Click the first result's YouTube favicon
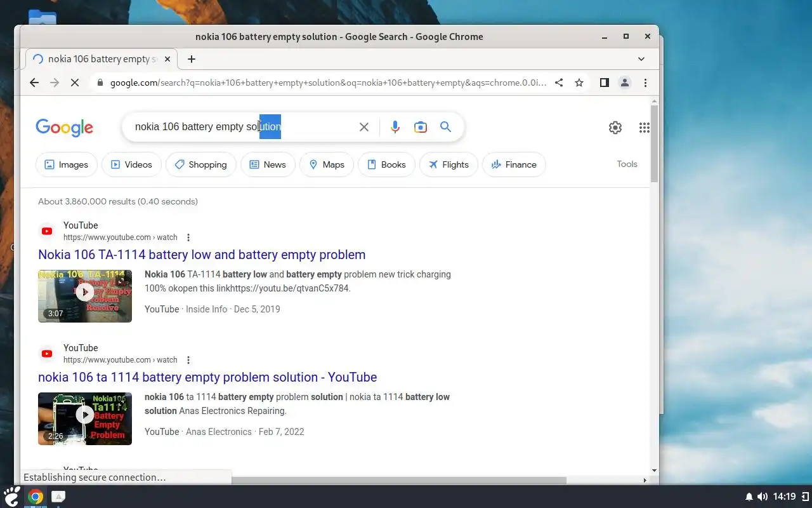This screenshot has width=812, height=508. (47, 231)
